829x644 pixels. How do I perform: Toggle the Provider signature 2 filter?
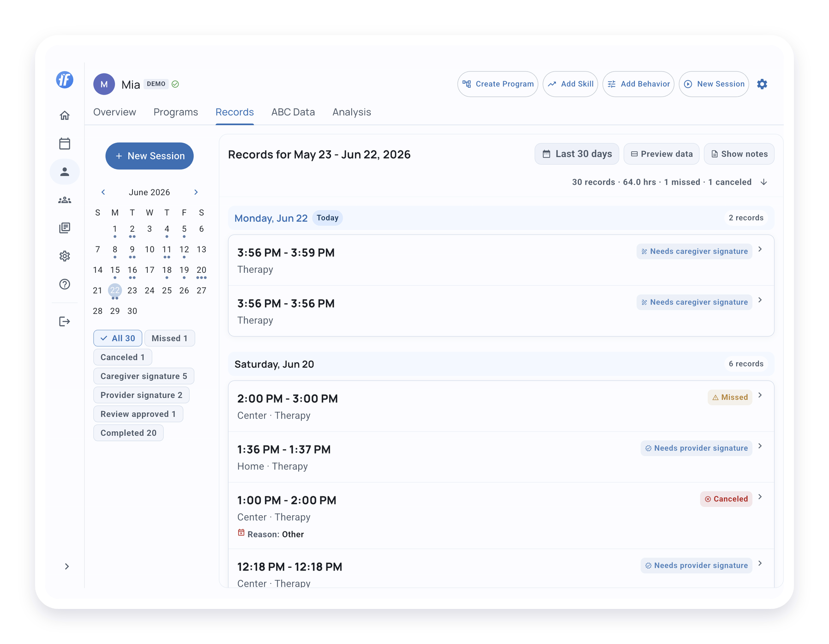coord(141,395)
